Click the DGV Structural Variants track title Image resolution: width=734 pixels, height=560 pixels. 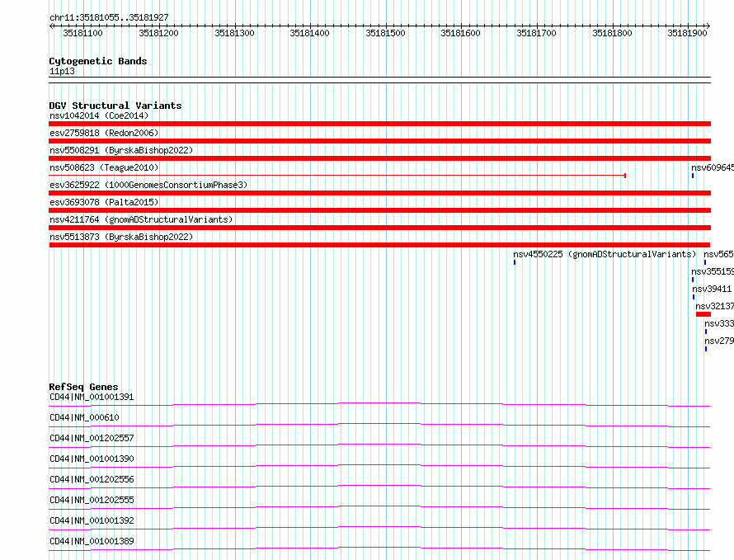pyautogui.click(x=115, y=106)
